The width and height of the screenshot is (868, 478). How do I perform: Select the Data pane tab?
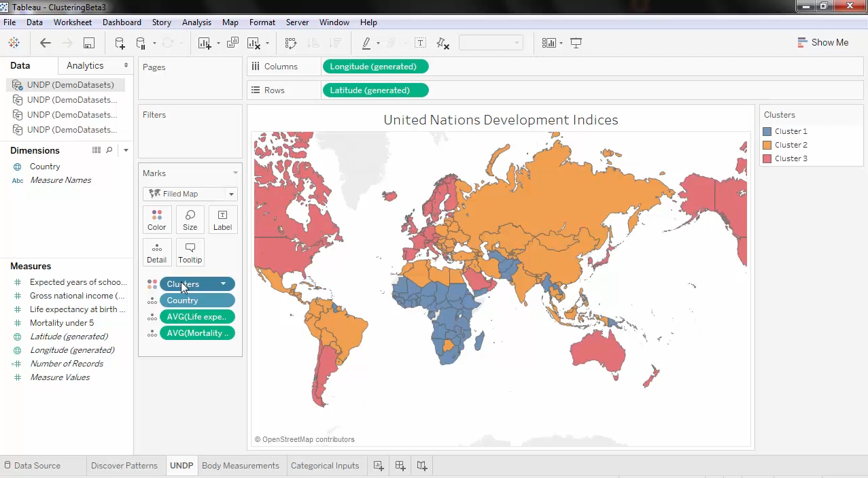coord(20,66)
